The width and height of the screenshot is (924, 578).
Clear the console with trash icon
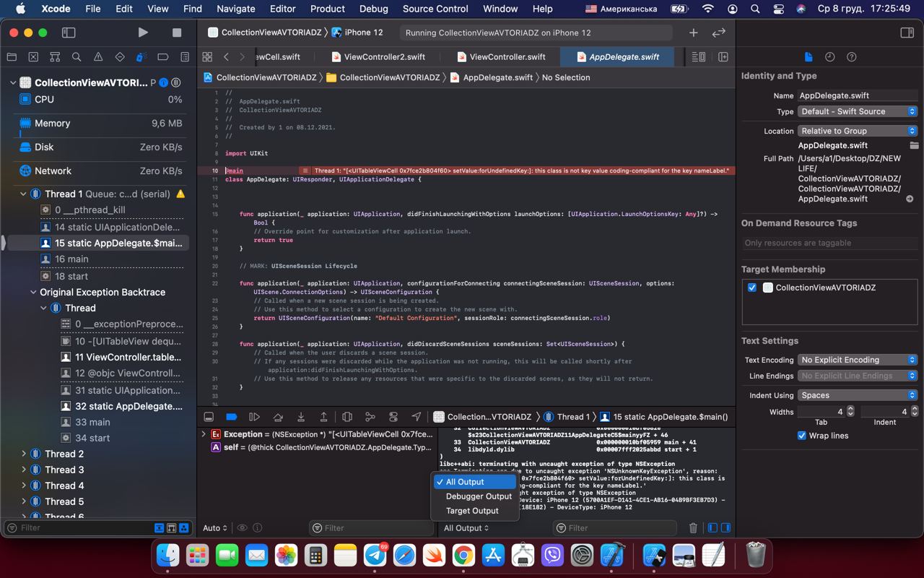[x=693, y=528]
